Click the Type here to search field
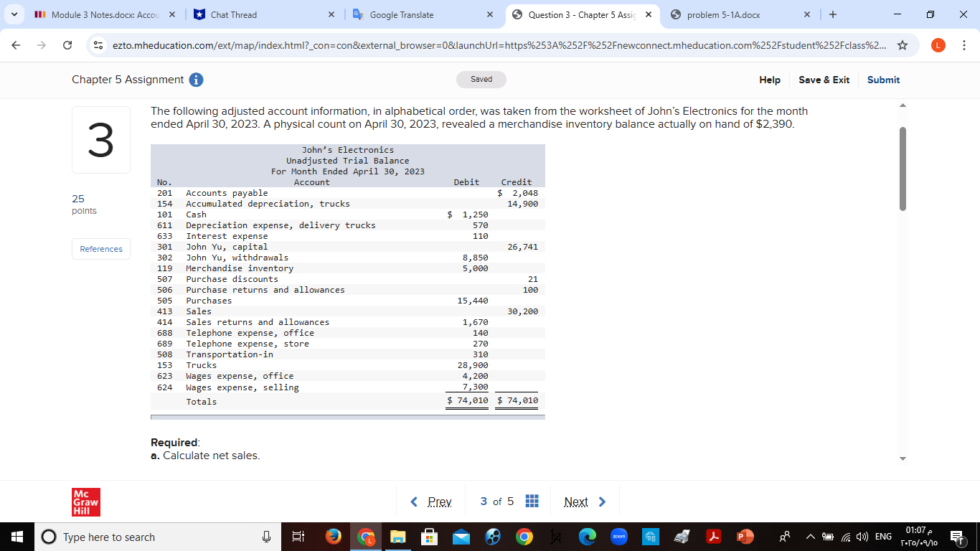 pos(143,537)
